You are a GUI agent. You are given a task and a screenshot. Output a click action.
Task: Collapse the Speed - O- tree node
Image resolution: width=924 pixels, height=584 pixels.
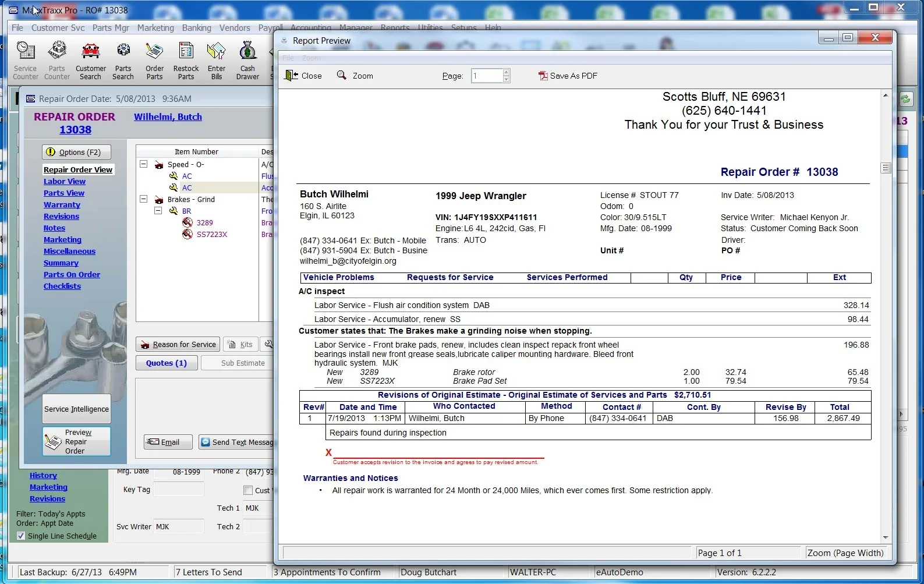(x=143, y=164)
